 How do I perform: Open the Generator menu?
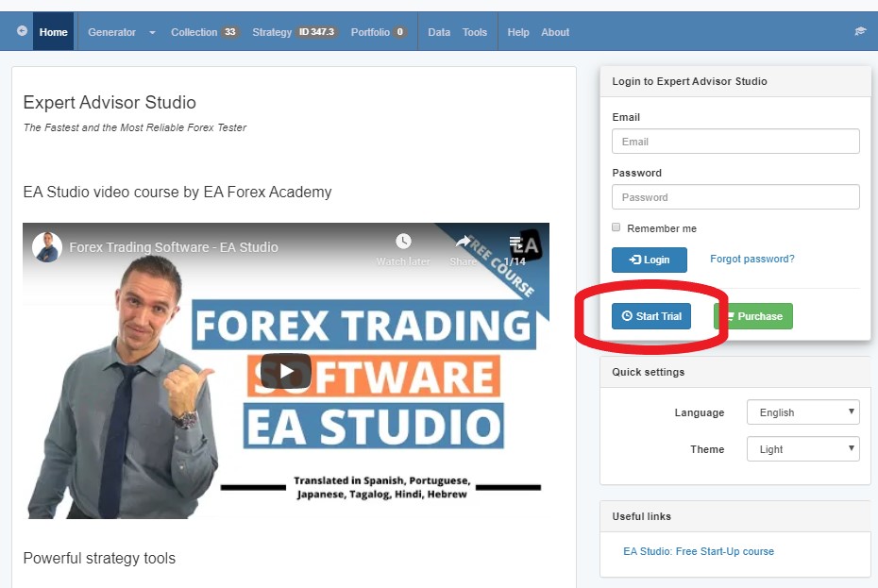111,32
